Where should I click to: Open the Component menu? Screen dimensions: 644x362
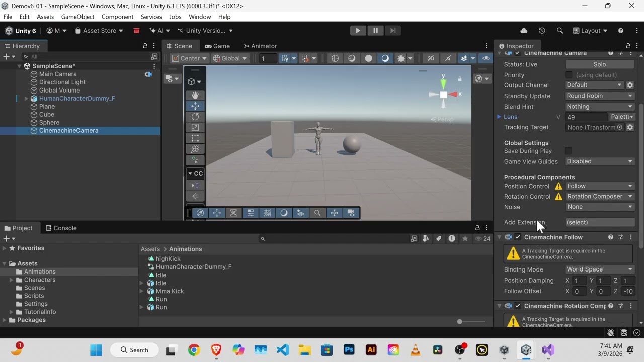117,17
